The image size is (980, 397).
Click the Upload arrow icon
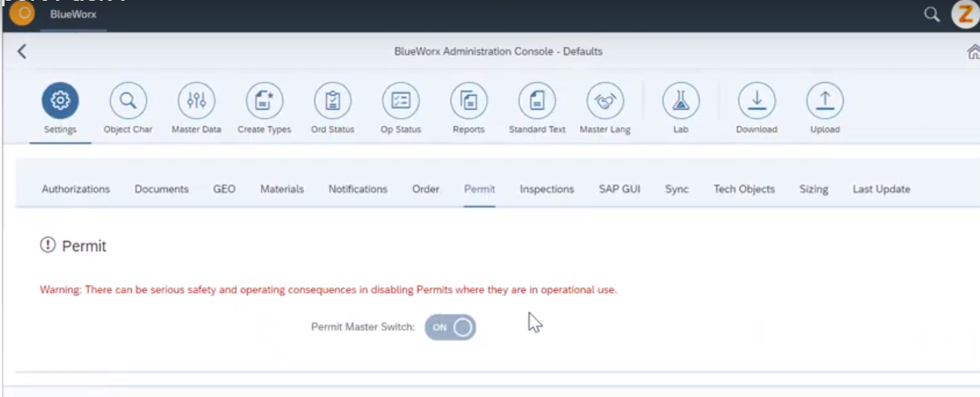click(825, 101)
